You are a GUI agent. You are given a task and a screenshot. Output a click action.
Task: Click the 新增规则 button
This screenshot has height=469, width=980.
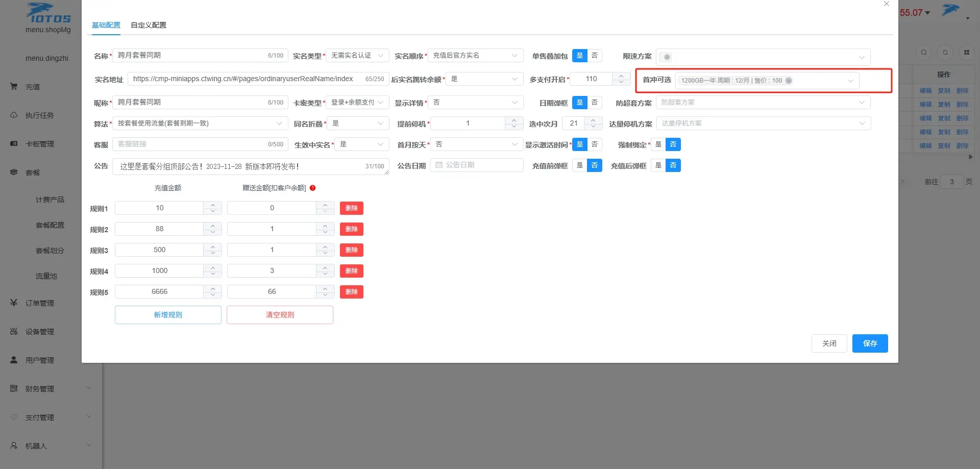point(168,315)
